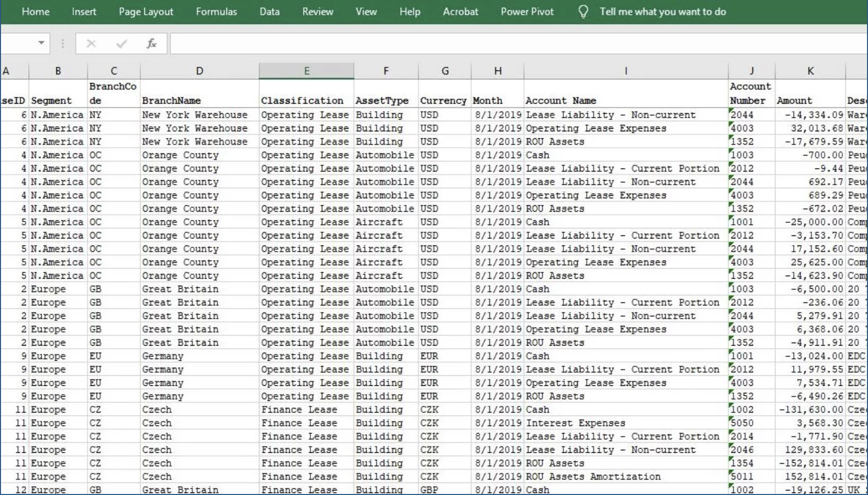Select the Data ribbon tab
This screenshot has width=868, height=495.
270,12
